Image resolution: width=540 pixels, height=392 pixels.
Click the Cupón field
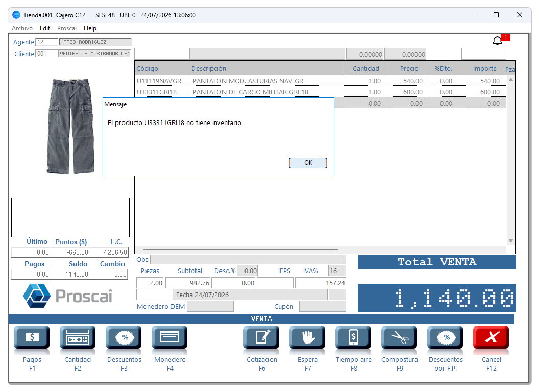pos(323,306)
